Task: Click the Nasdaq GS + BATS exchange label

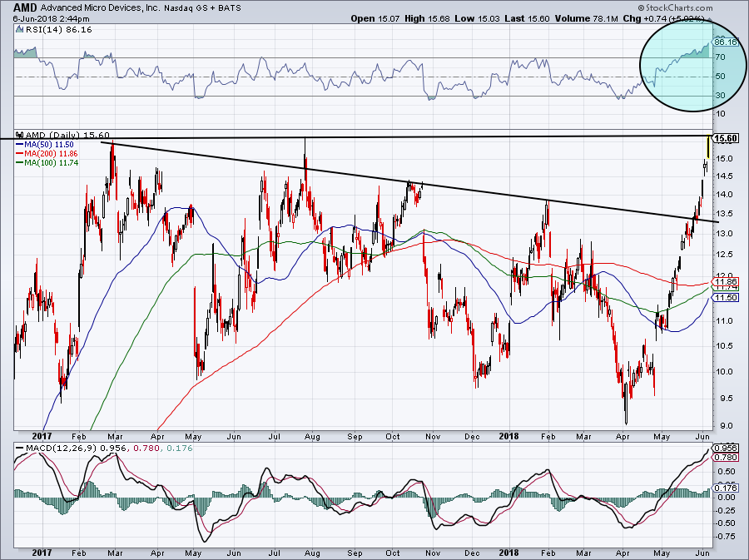Action: (202, 8)
